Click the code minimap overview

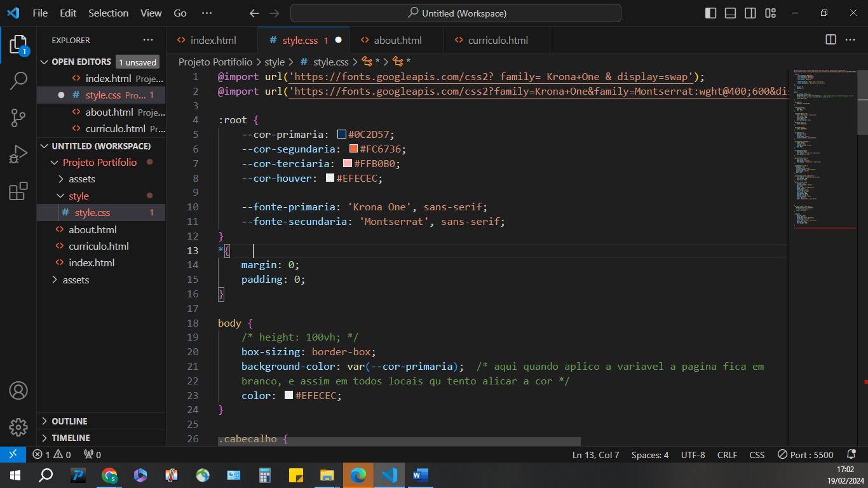tap(823, 149)
